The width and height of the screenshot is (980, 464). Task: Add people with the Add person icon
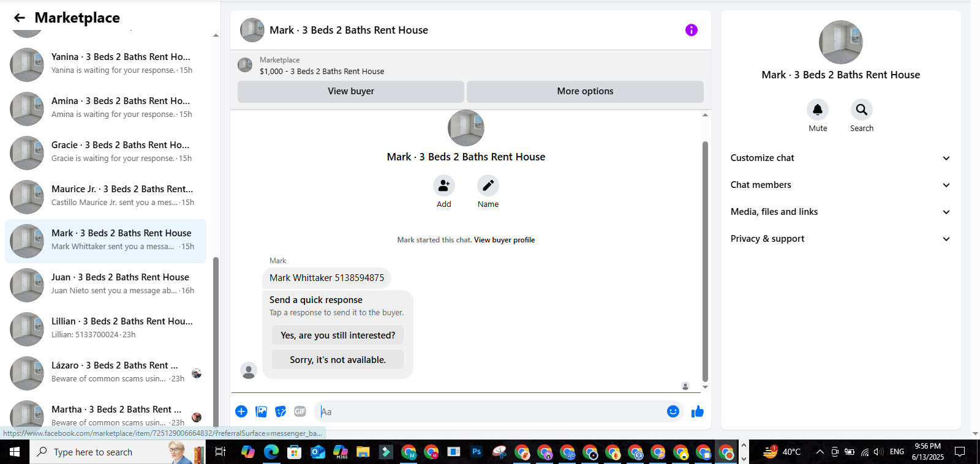point(444,185)
